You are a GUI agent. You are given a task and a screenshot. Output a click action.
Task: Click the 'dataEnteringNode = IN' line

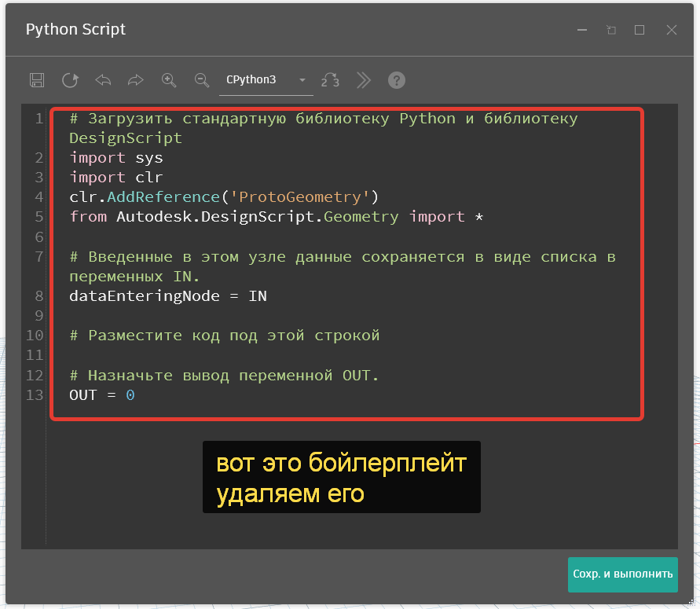(x=168, y=296)
